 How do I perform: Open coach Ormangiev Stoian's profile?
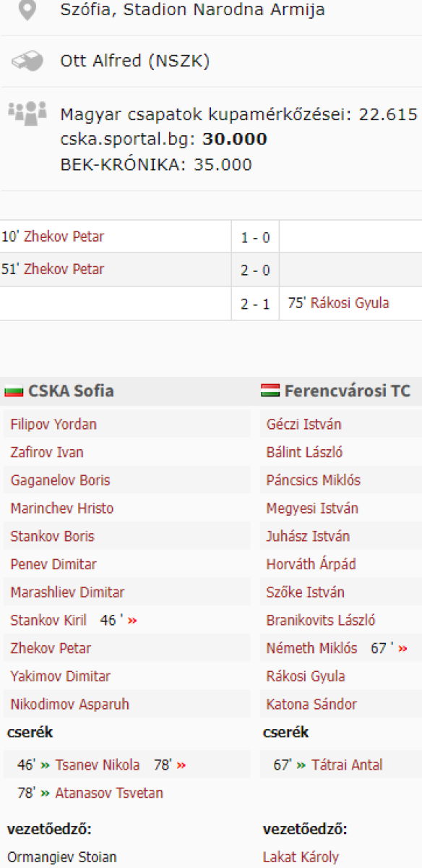[x=62, y=857]
